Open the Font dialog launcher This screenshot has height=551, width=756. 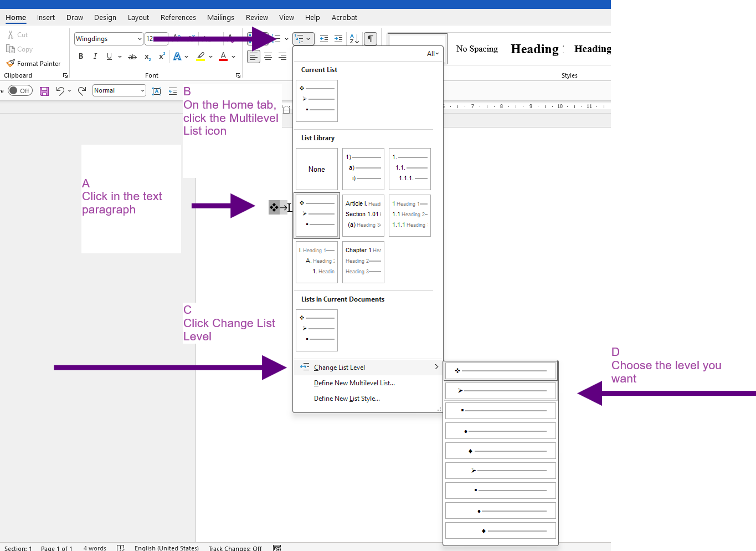(x=238, y=75)
